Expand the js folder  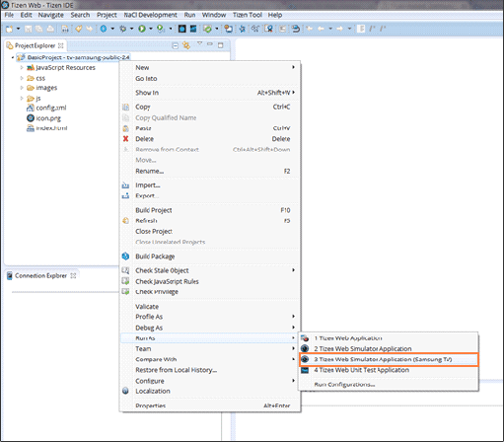[x=22, y=99]
